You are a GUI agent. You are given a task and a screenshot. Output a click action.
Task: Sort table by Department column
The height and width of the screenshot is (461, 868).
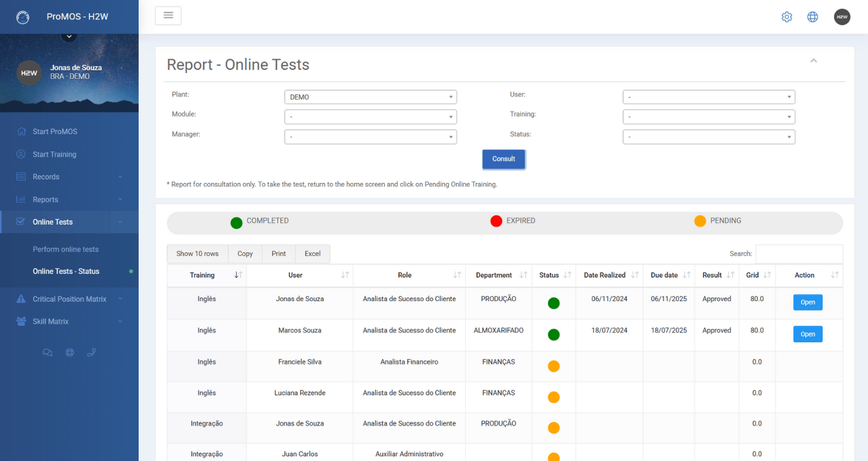(498, 275)
